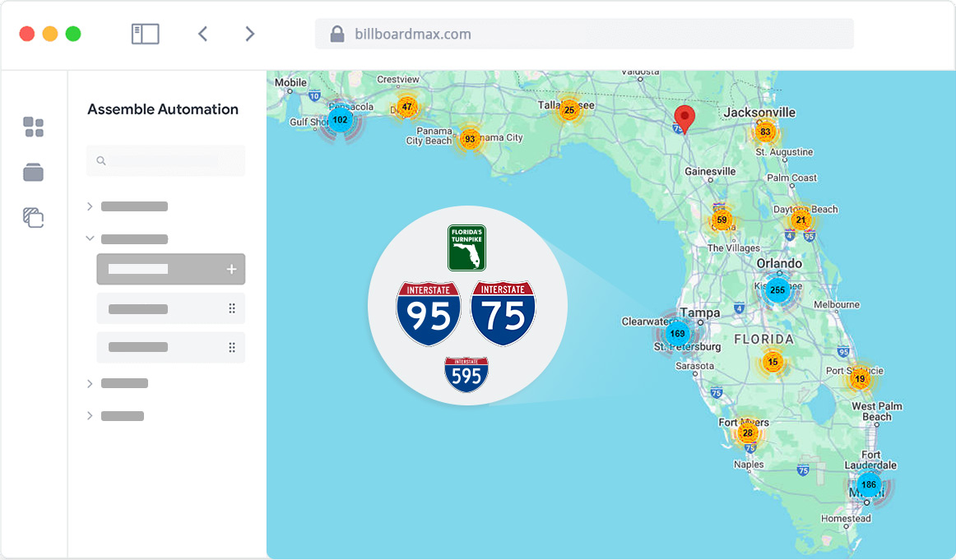Expand the first collapsed tree row
Screen dimensions: 956x560
coord(90,206)
